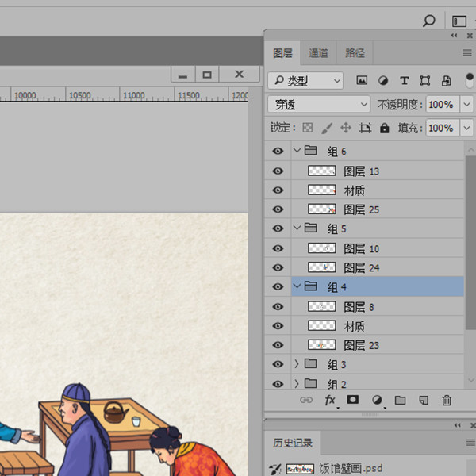Open the 填充 fill slider dropdown

coord(467,128)
